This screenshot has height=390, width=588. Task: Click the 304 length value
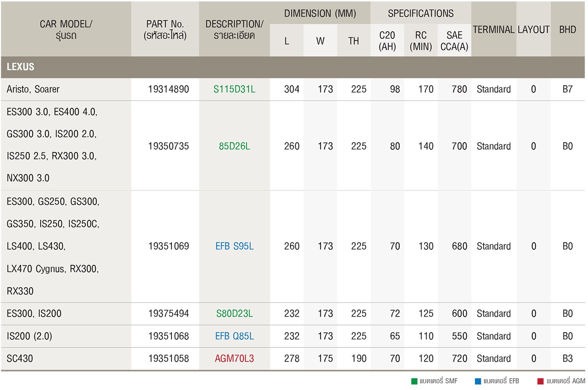tap(292, 90)
